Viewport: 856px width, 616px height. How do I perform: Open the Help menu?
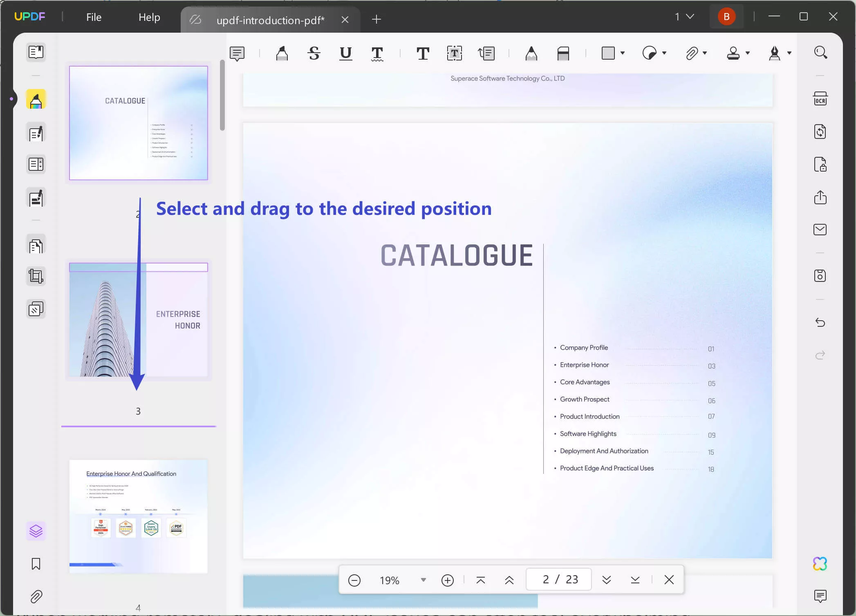149,17
